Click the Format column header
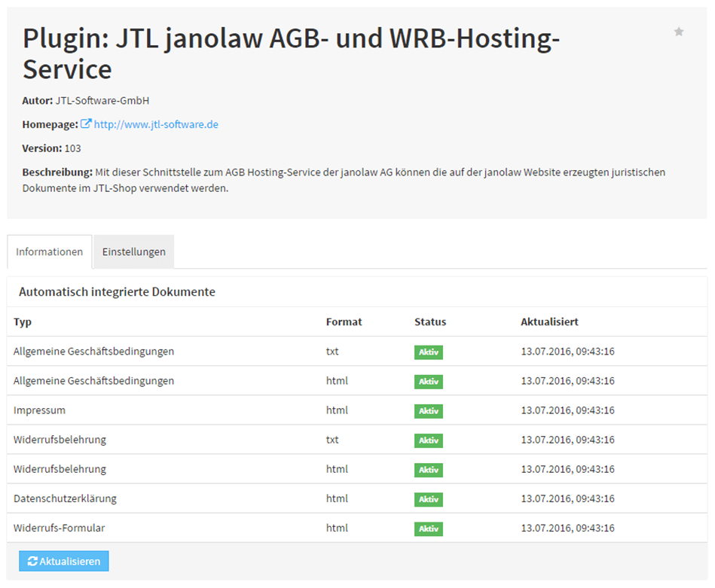715x588 pixels. pyautogui.click(x=344, y=321)
